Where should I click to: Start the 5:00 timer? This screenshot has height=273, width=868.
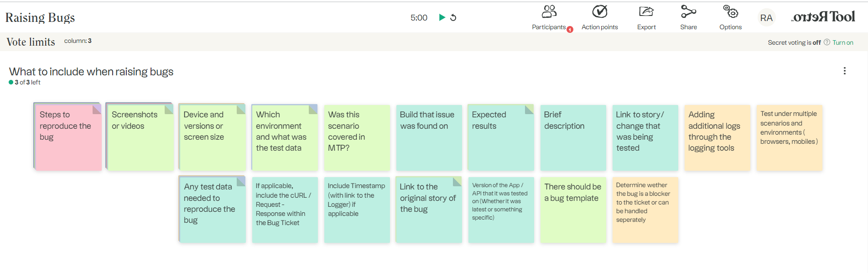click(442, 17)
